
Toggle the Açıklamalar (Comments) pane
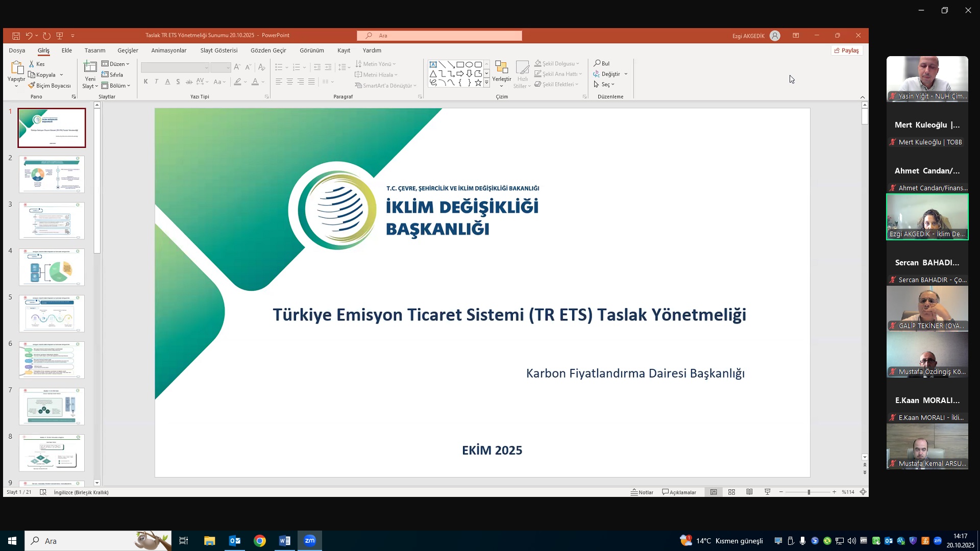pyautogui.click(x=679, y=492)
